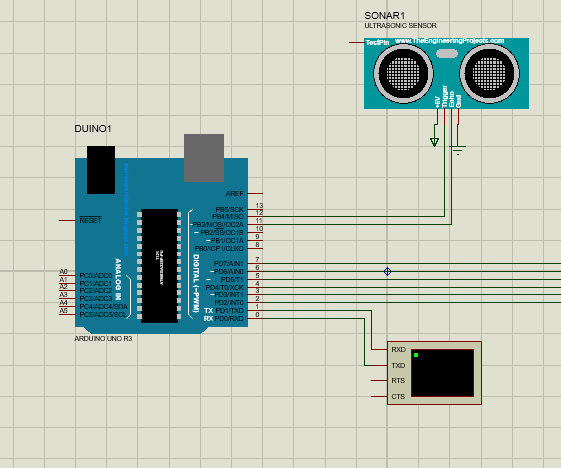Click the PB0/ICP1/CLKO pin label
561x468 pixels.
pos(219,248)
